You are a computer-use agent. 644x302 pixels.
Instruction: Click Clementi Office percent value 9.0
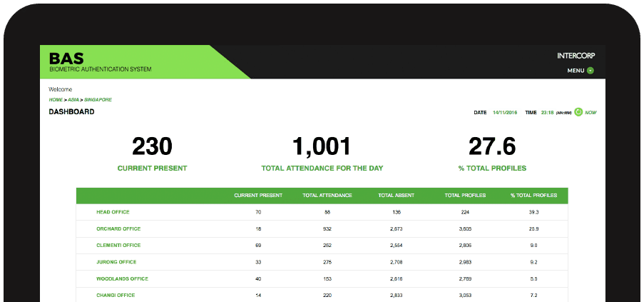pos(534,246)
